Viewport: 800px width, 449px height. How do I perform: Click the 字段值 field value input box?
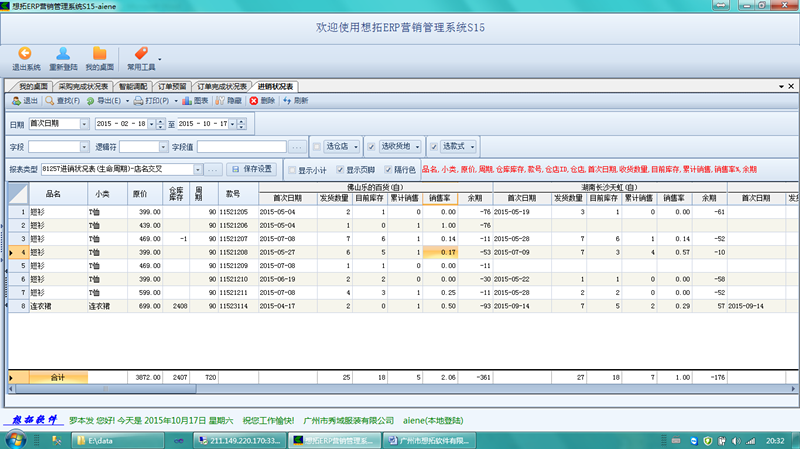(x=241, y=146)
